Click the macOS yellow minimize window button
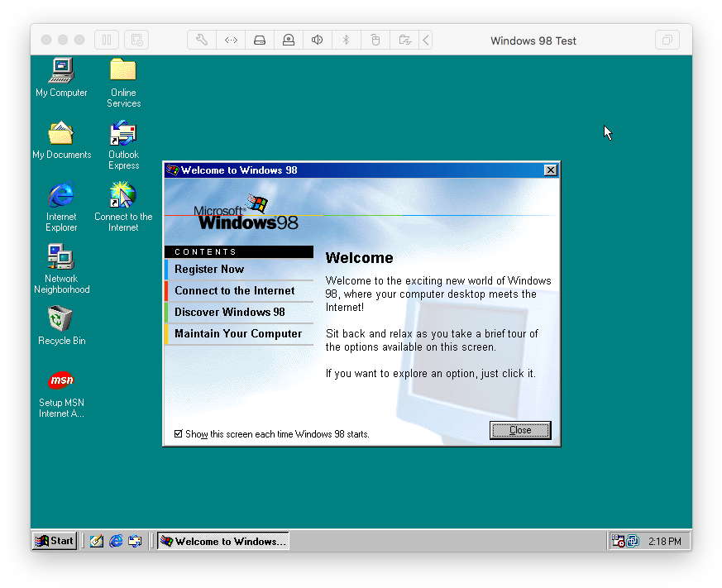The width and height of the screenshot is (722, 588). coord(63,40)
